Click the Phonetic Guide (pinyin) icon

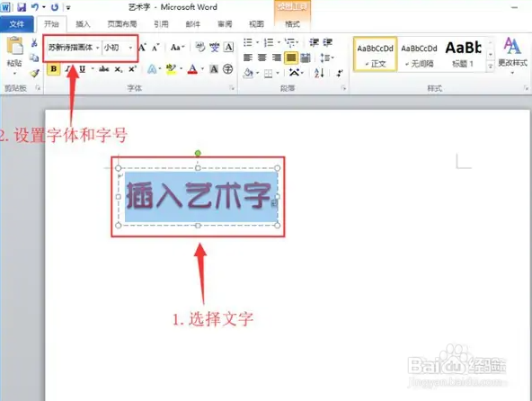(x=215, y=47)
